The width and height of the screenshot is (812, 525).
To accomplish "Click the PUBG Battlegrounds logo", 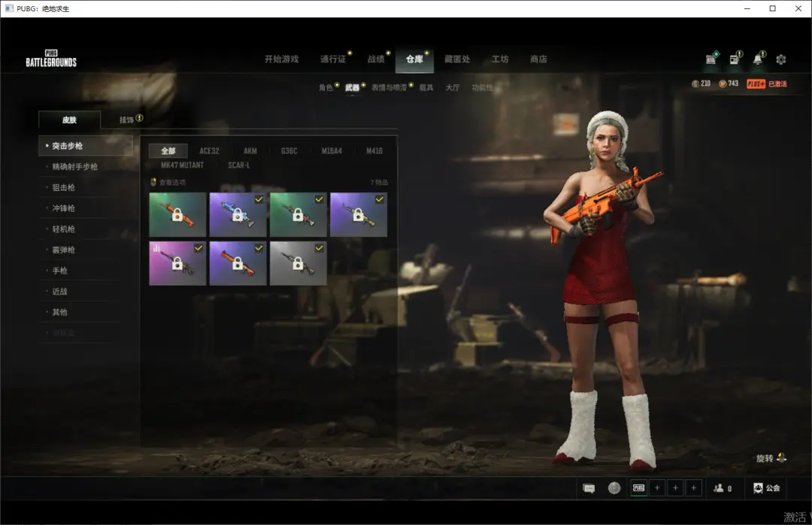I will tap(51, 59).
